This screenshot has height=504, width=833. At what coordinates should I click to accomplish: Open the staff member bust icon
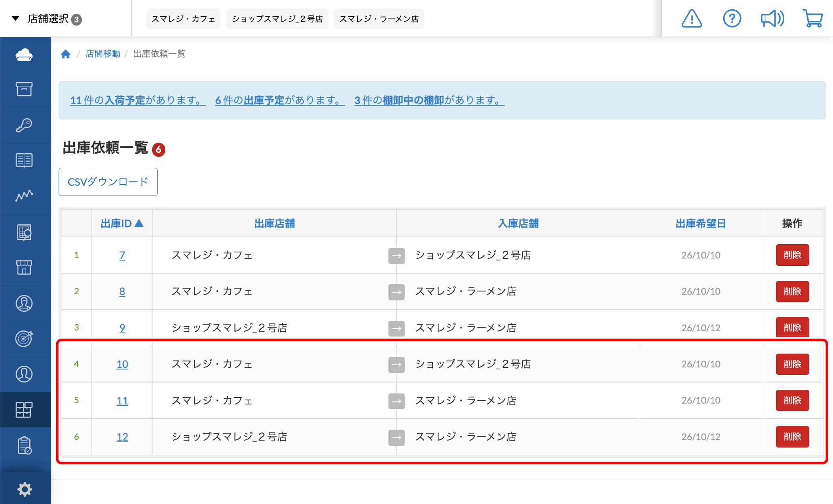(x=24, y=303)
